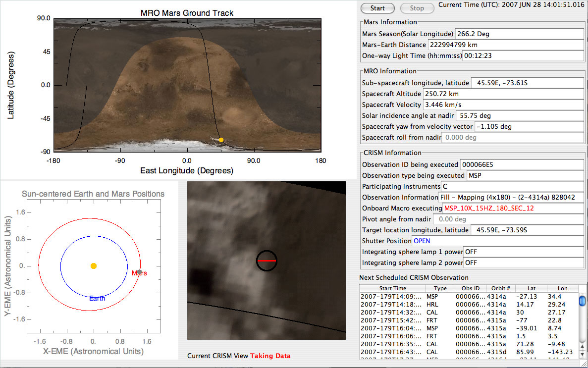This screenshot has height=368, width=588.
Task: Sort by the Start Time column header
Action: [392, 288]
